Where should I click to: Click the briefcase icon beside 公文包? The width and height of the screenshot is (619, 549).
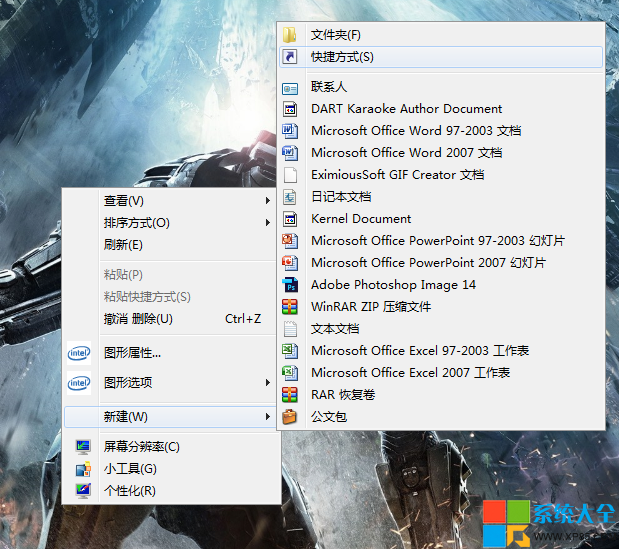pos(289,417)
